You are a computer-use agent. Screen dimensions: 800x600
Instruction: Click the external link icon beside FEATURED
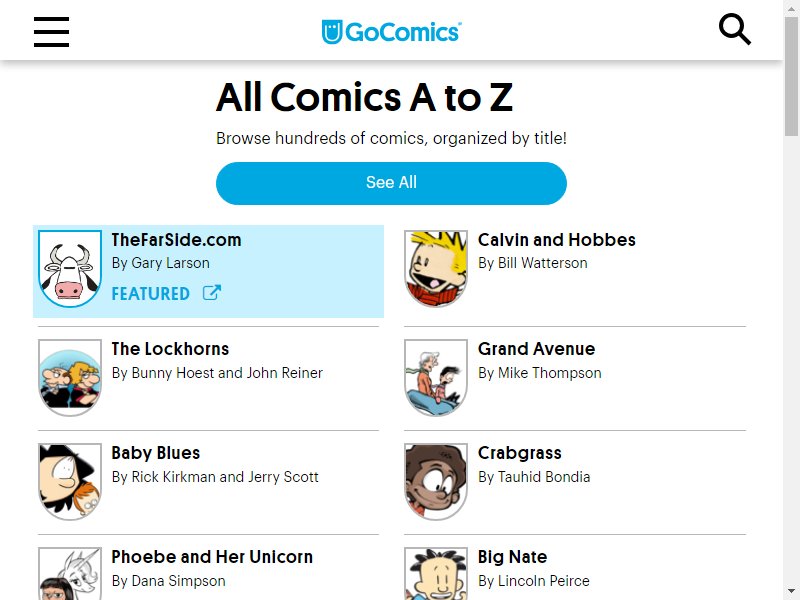click(212, 293)
